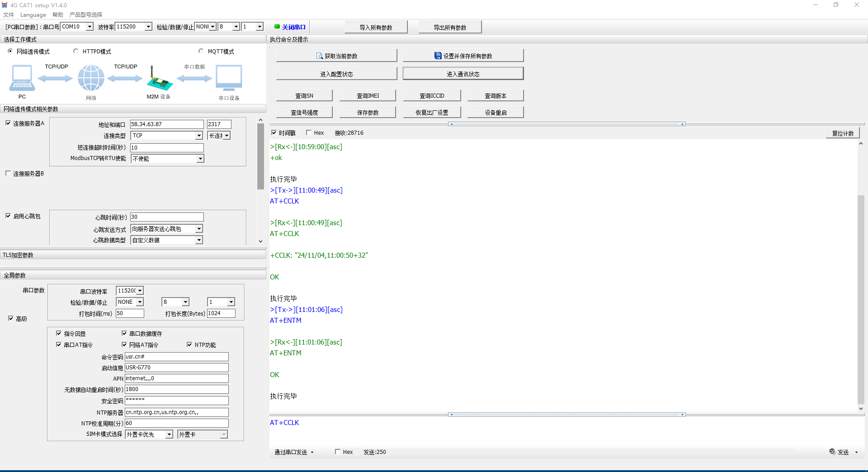The width and height of the screenshot is (868, 472).
Task: Click the heartbeat time input field
Action: (x=167, y=217)
